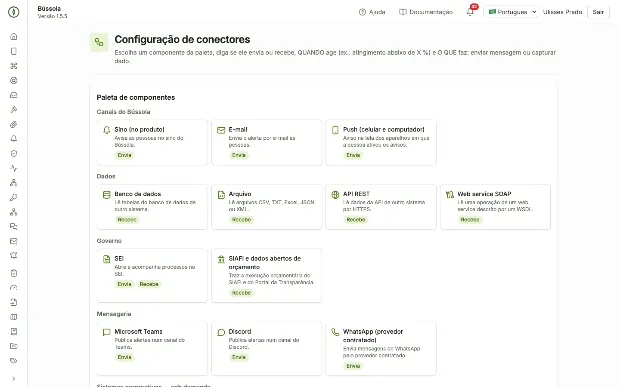This screenshot has width=620, height=387.
Task: Select the WhatsApp (provedor contratado) card
Action: [381, 348]
